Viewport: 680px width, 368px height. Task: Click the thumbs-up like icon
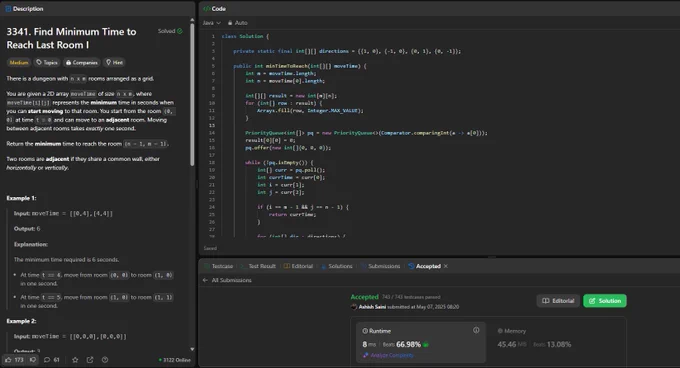click(x=8, y=360)
